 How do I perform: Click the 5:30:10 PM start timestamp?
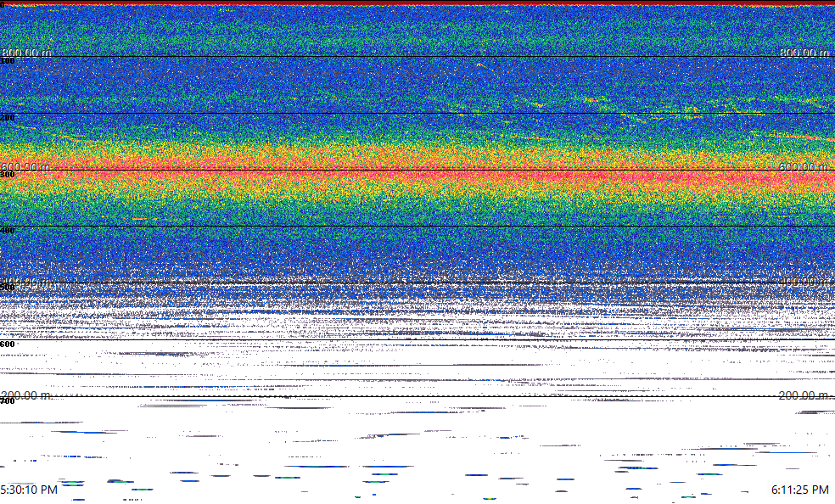point(29,490)
